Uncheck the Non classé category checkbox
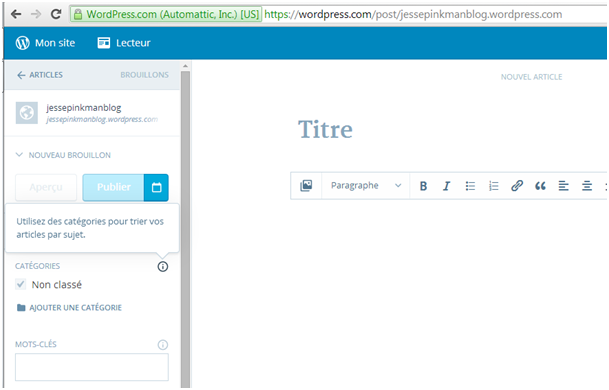This screenshot has width=609, height=390. coord(21,284)
